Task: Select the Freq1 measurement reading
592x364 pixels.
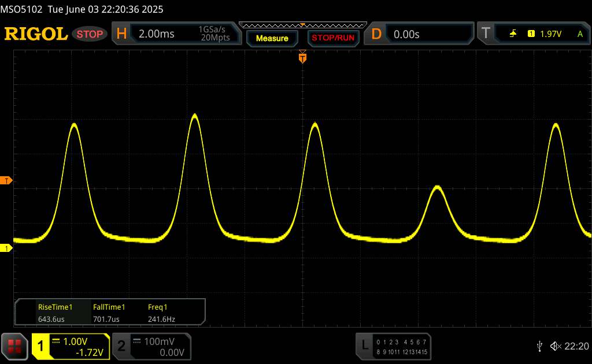Action: (161, 313)
